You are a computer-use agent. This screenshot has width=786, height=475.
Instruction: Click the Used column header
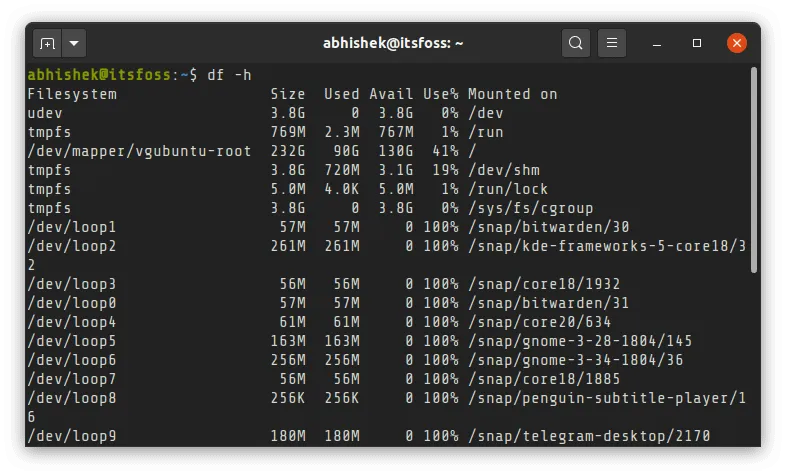[342, 94]
